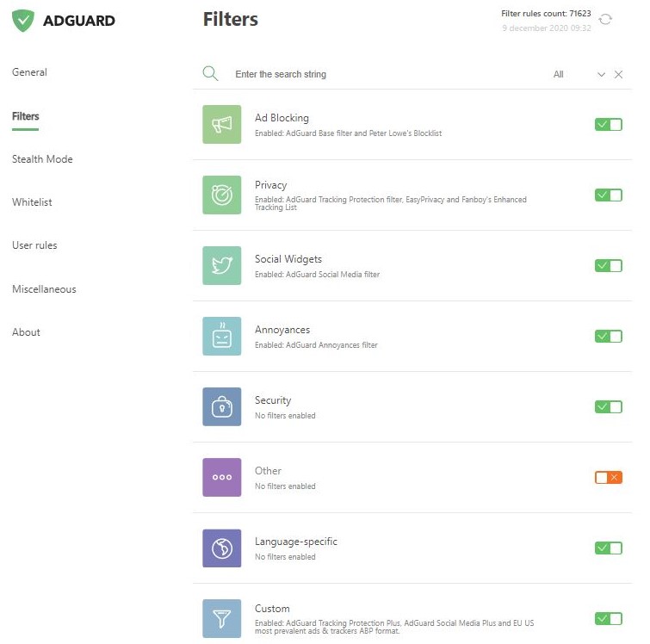Open Stealth Mode settings
The image size is (650, 644).
pyautogui.click(x=42, y=159)
